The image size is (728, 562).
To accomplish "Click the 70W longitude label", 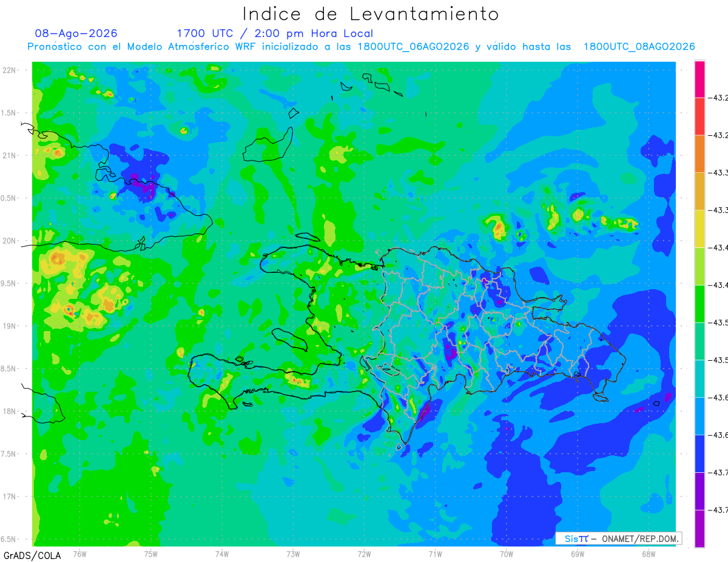I will tap(507, 554).
